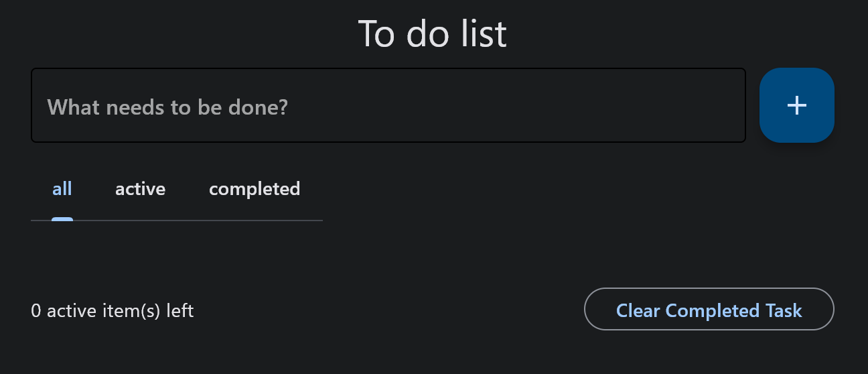868x374 pixels.
Task: Click the active items remaining status text
Action: [112, 311]
